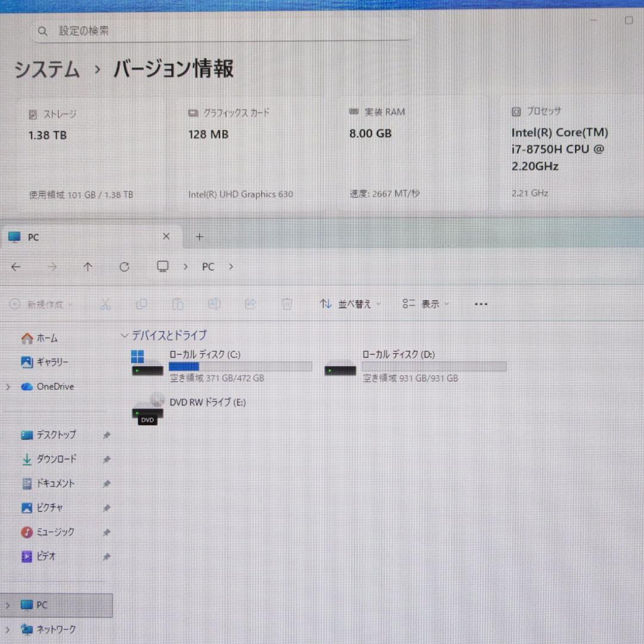The width and height of the screenshot is (644, 644).
Task: Click the Delete icon in the toolbar
Action: 287,304
